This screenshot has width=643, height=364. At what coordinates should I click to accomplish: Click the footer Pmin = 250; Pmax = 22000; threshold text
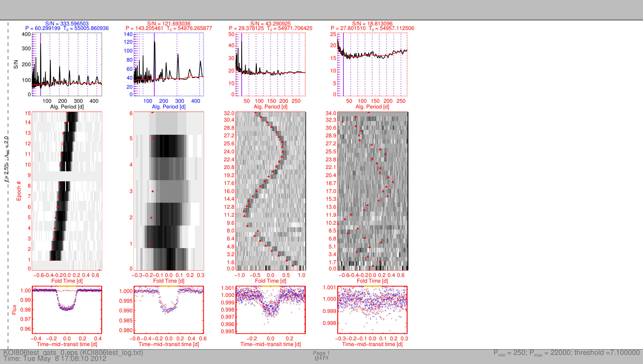point(566,353)
